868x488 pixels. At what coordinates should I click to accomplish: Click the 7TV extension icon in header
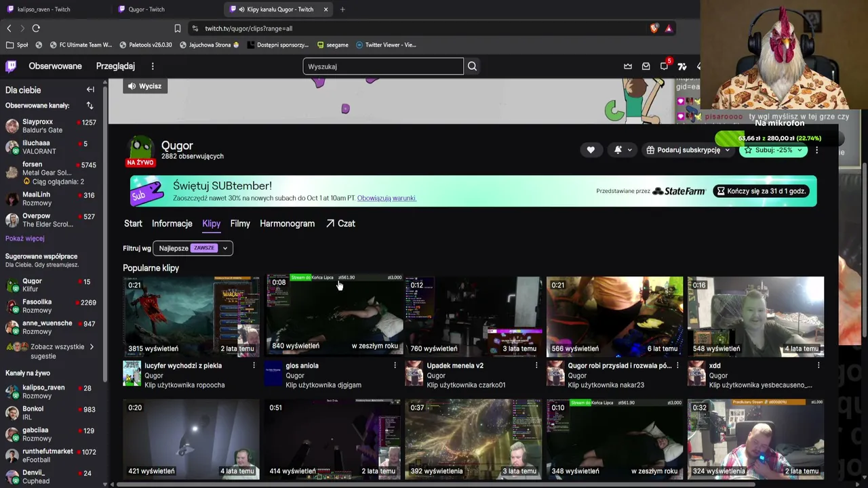tap(682, 66)
